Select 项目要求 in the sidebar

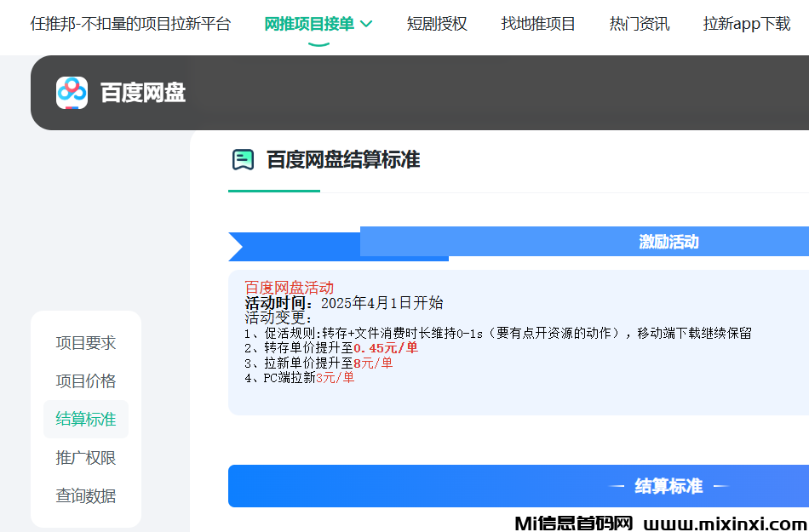86,343
